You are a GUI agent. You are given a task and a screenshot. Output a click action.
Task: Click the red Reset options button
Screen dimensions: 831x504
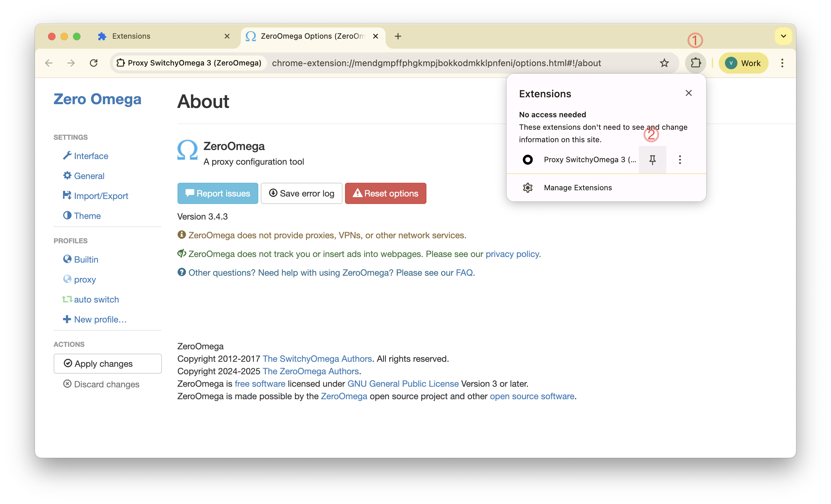pyautogui.click(x=386, y=193)
